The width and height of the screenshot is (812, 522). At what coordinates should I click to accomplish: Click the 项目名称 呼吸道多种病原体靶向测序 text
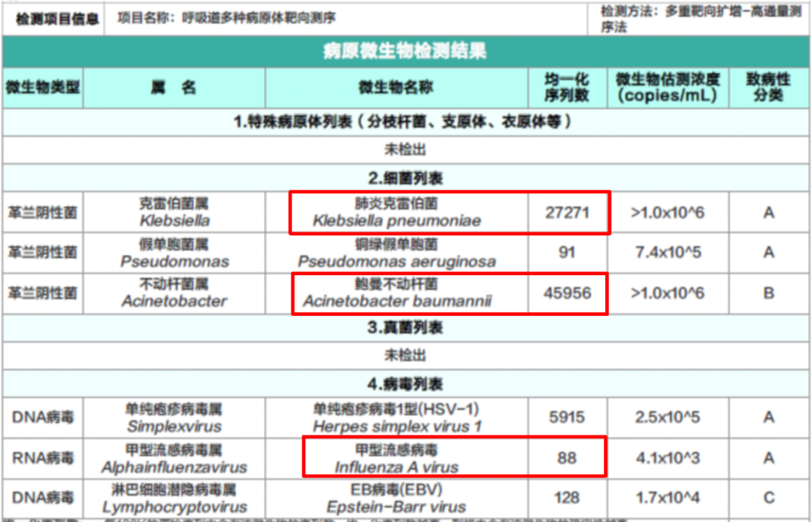(x=226, y=17)
